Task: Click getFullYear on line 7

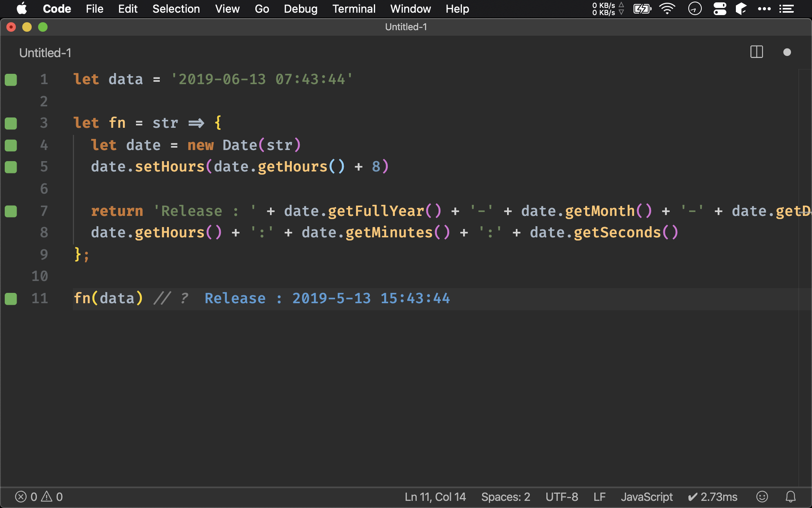Action: pos(376,211)
